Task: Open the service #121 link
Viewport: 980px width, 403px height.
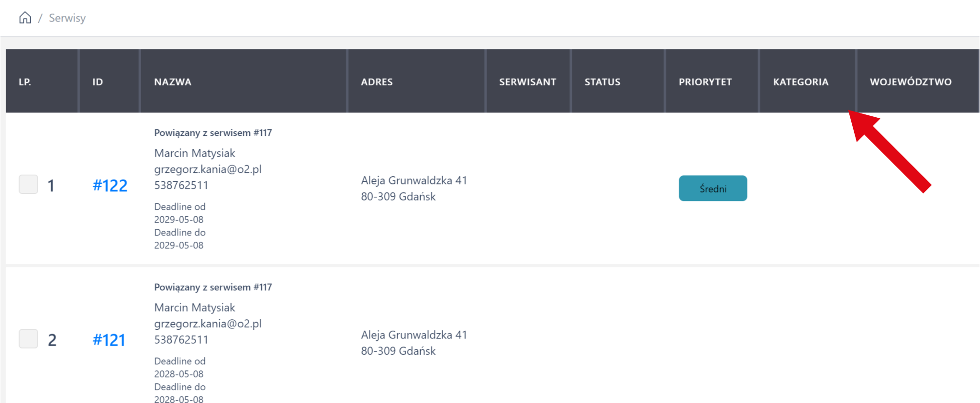Action: coord(109,340)
